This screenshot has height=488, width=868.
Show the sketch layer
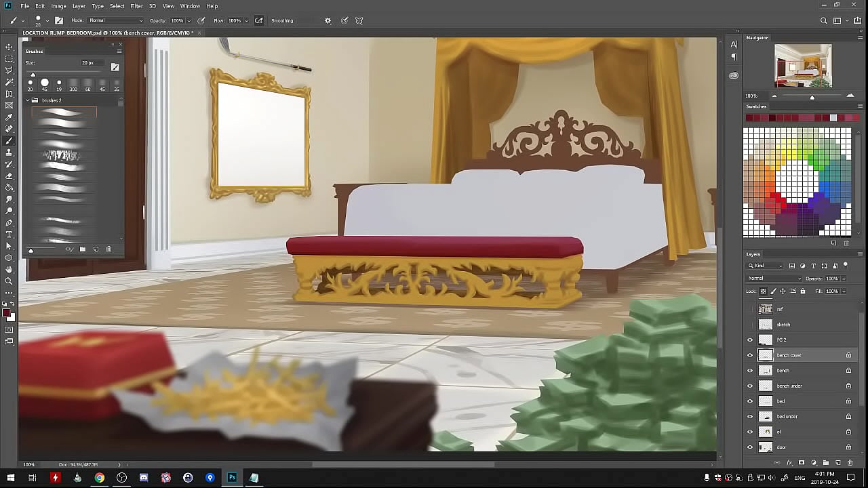click(750, 325)
